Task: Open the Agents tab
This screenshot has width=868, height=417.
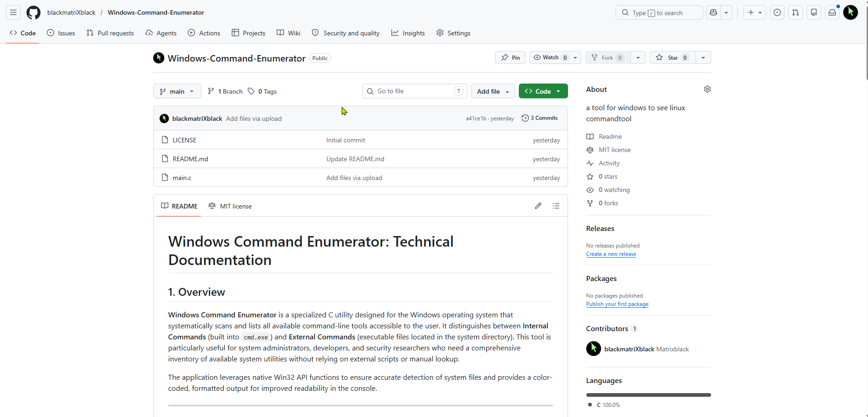Action: pos(161,33)
